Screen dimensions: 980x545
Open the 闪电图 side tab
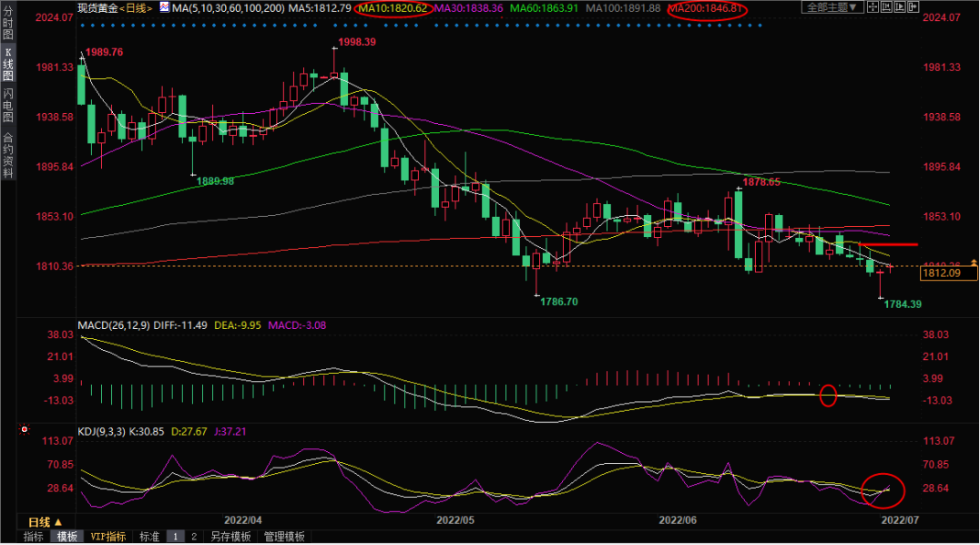pyautogui.click(x=7, y=106)
